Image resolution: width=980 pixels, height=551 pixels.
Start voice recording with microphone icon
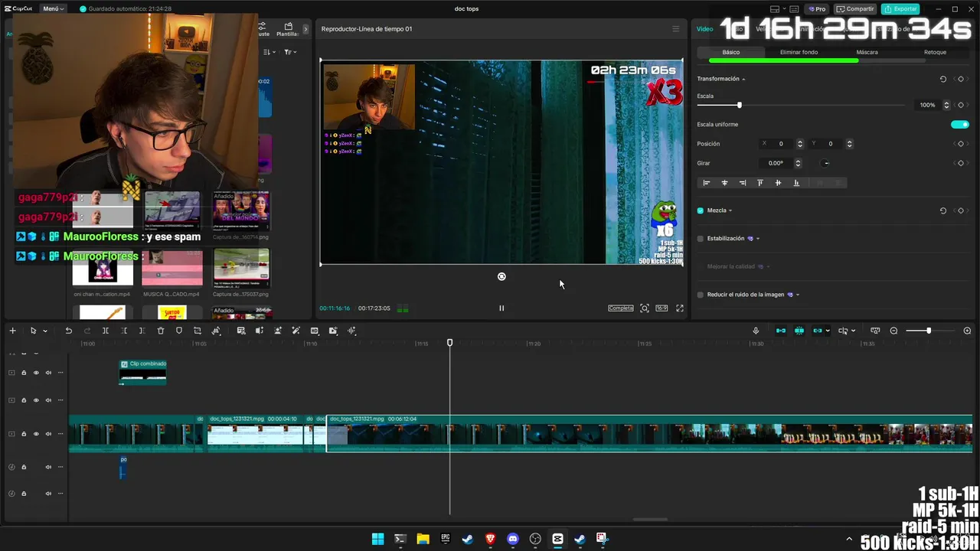[x=756, y=331]
